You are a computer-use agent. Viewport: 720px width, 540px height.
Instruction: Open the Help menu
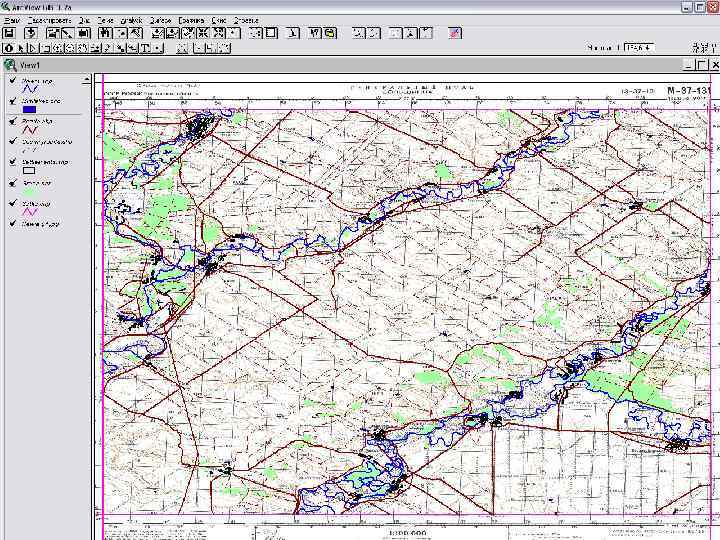pyautogui.click(x=246, y=20)
